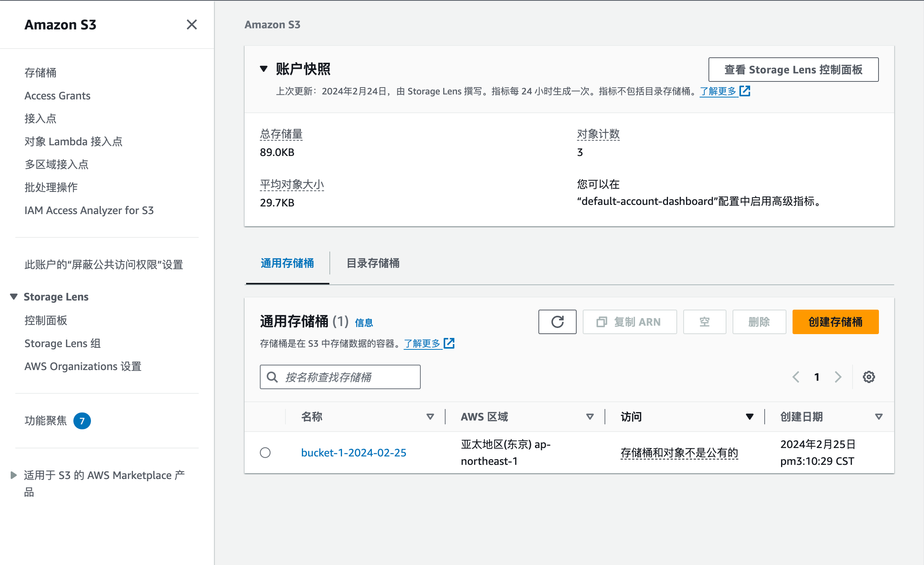Open Storage Lens 组 in sidebar
The width and height of the screenshot is (924, 565).
[63, 343]
